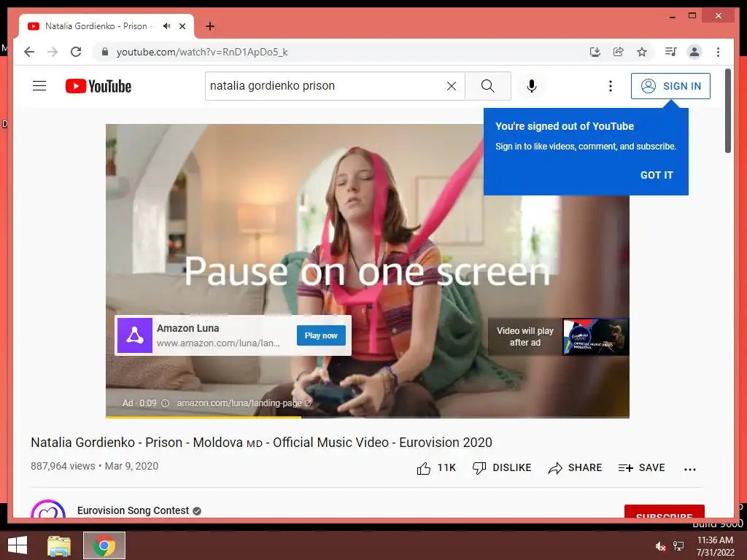
Task: Open Eurovision Song Contest channel name
Action: pos(133,510)
